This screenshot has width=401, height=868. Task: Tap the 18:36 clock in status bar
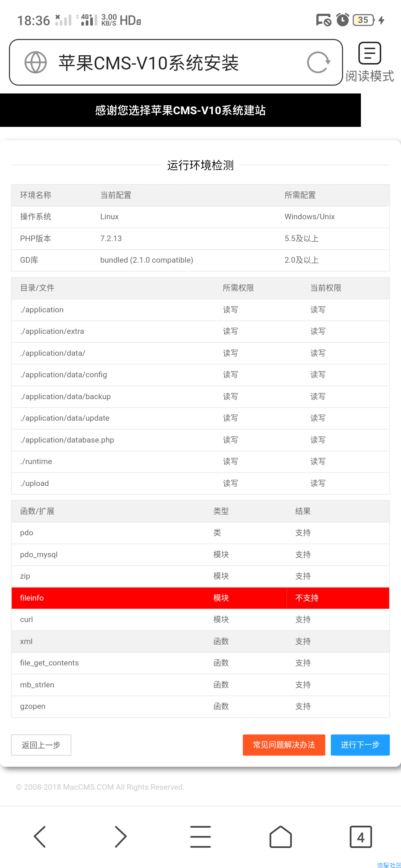point(33,20)
